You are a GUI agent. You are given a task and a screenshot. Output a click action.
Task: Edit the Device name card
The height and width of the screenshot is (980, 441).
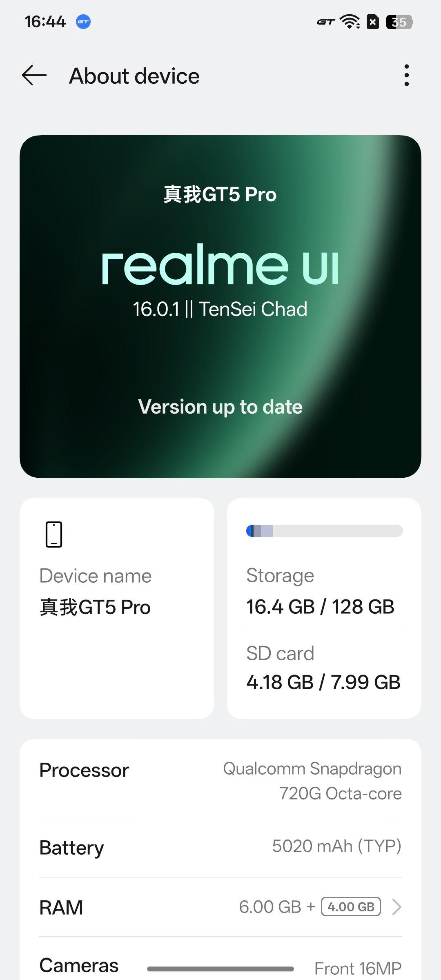tap(117, 608)
